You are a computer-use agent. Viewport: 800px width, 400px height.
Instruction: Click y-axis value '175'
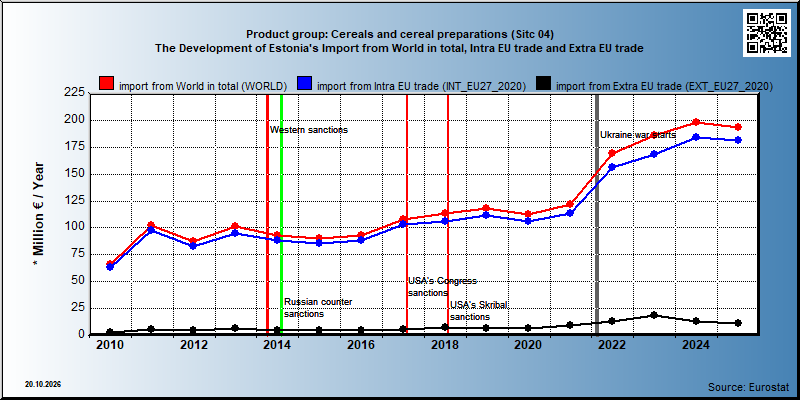pos(73,147)
